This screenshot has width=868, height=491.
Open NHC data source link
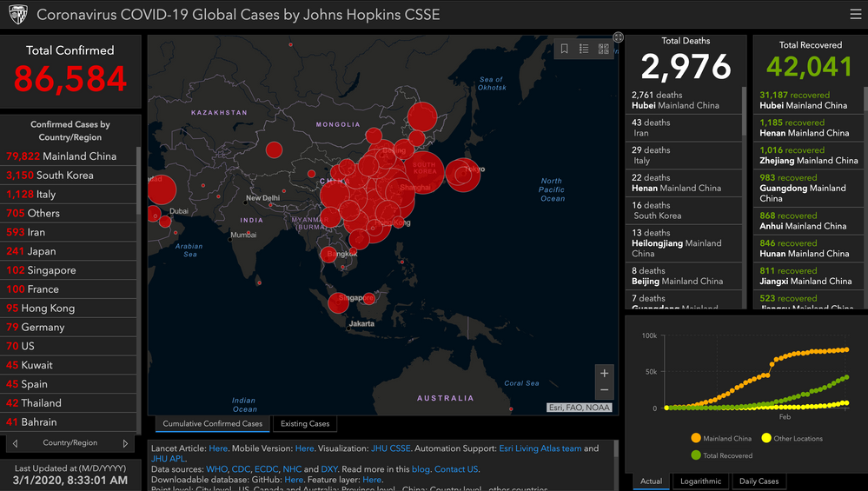(x=292, y=469)
